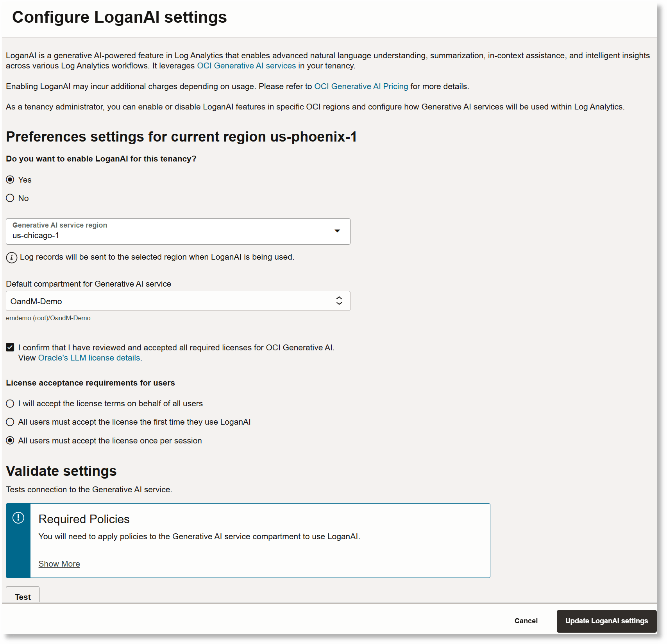Select Yes to enable LoganAI for this tenancy

click(10, 179)
